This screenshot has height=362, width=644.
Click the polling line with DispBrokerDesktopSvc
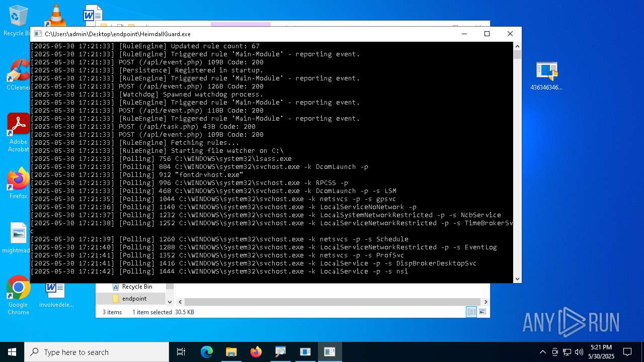254,263
